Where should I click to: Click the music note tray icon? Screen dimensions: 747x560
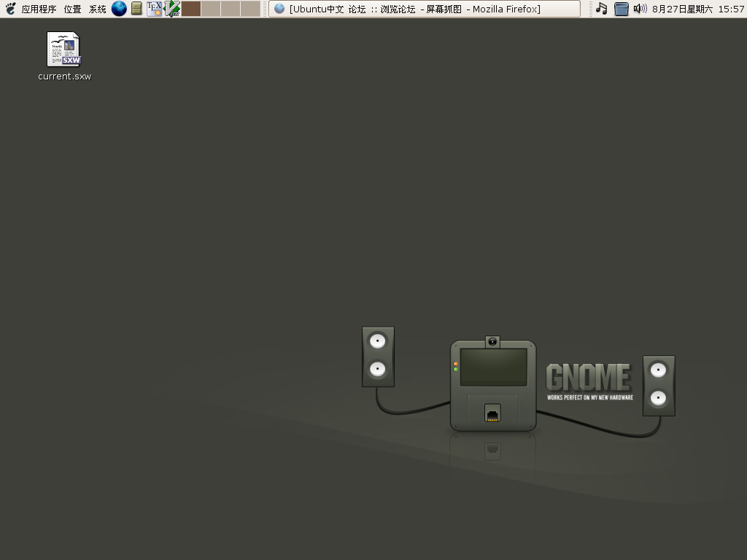point(602,9)
